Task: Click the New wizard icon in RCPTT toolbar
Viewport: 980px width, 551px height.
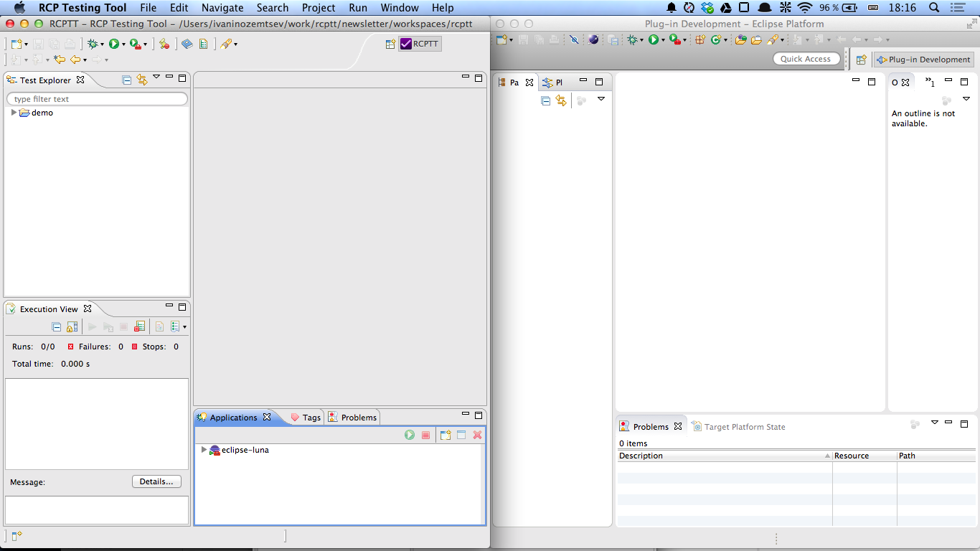Action: 17,44
